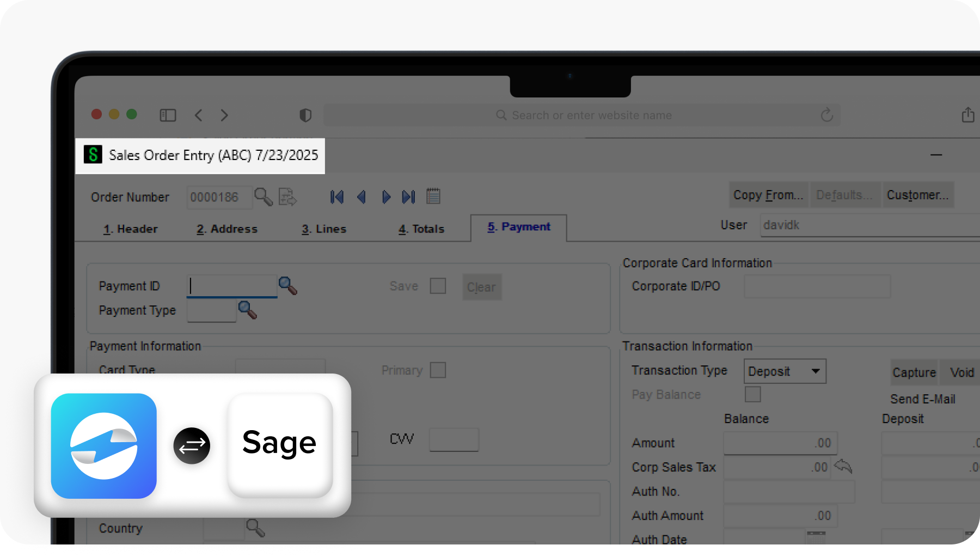Select the next order number icon
The height and width of the screenshot is (557, 980).
tap(287, 197)
